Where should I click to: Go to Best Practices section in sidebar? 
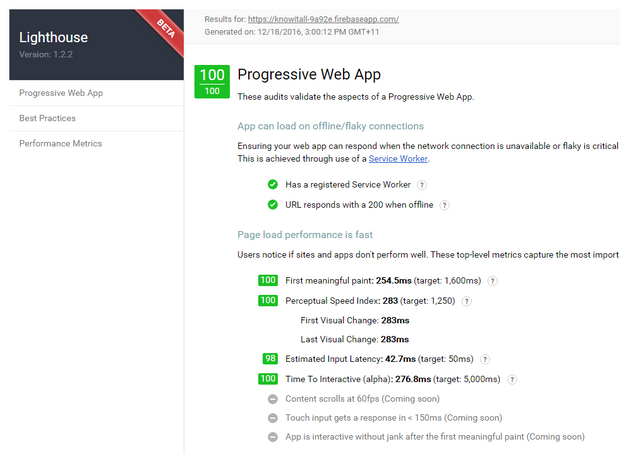[x=96, y=118]
